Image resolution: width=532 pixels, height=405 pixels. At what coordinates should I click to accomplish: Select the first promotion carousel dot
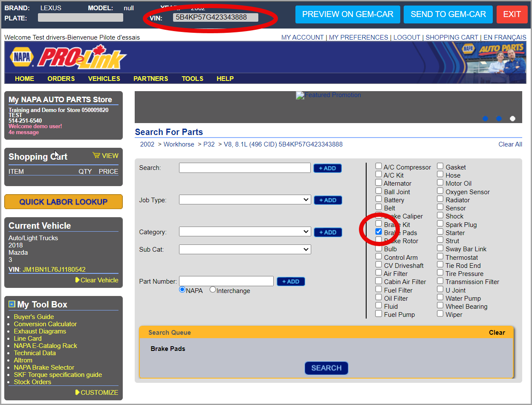[485, 118]
